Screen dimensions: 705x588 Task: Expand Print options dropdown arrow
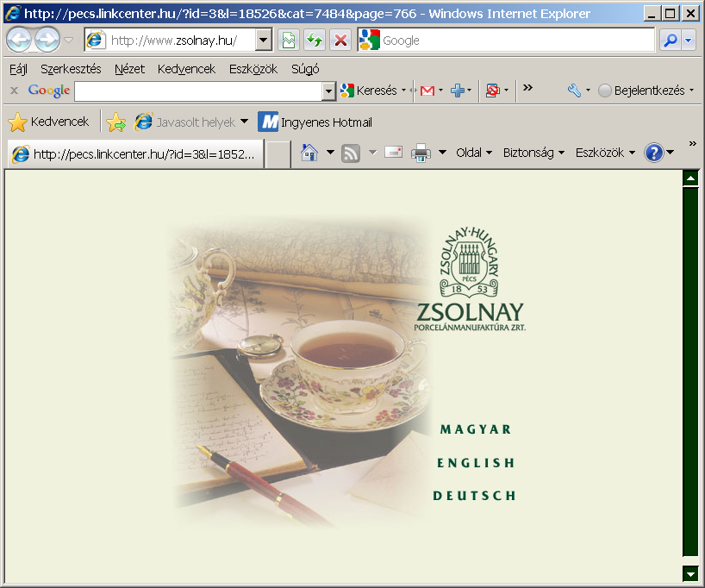point(442,153)
